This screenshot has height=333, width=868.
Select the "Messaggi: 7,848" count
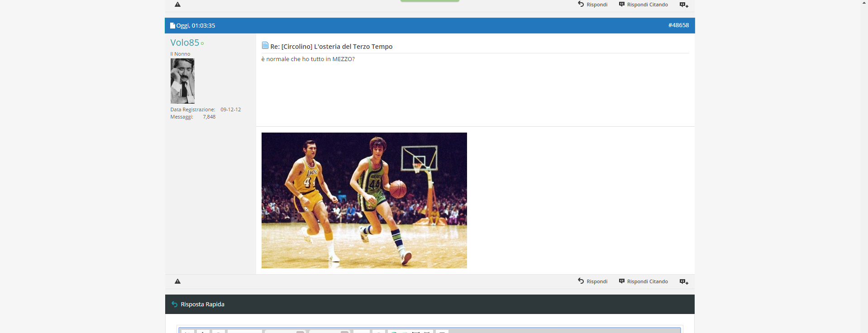tap(193, 117)
